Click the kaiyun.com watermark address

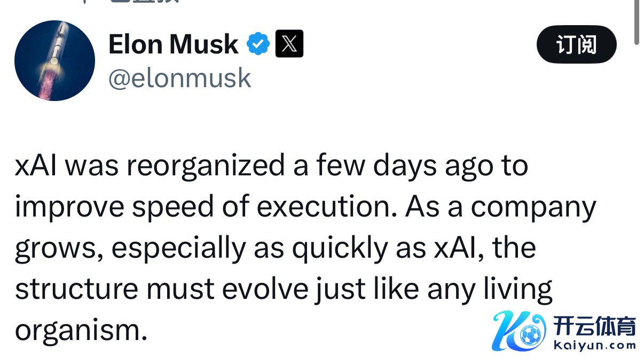[594, 345]
